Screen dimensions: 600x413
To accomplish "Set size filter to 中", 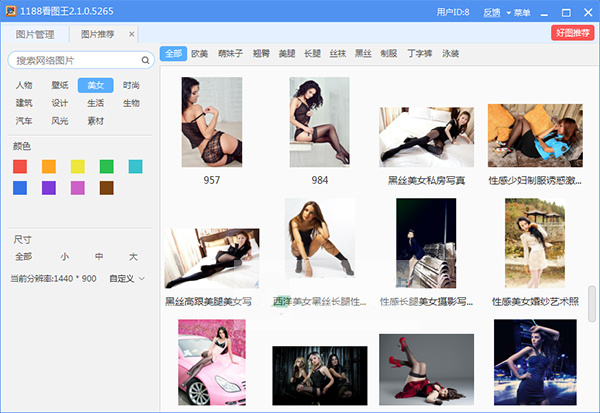I will [x=99, y=256].
